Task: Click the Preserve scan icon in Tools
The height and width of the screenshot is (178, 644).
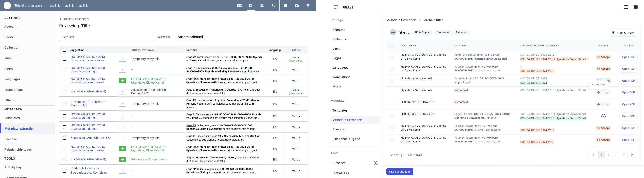Action: click(x=376, y=163)
